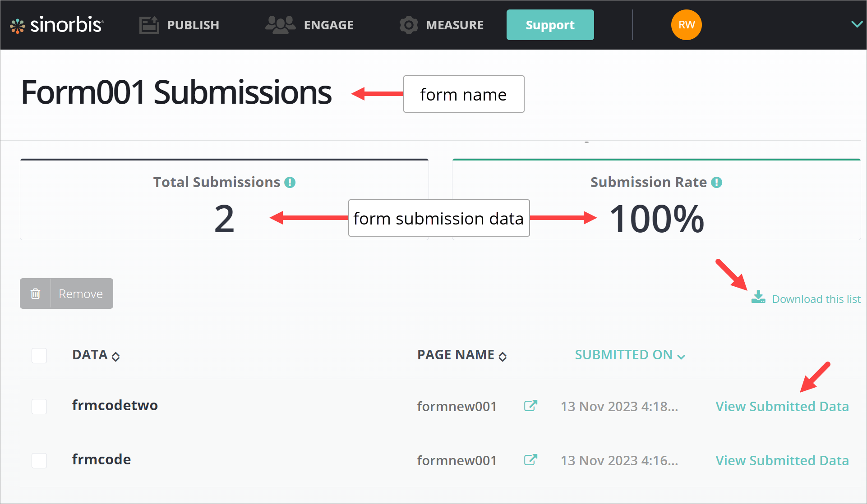Click the Sinorbis logo icon
This screenshot has width=867, height=504.
click(x=18, y=26)
